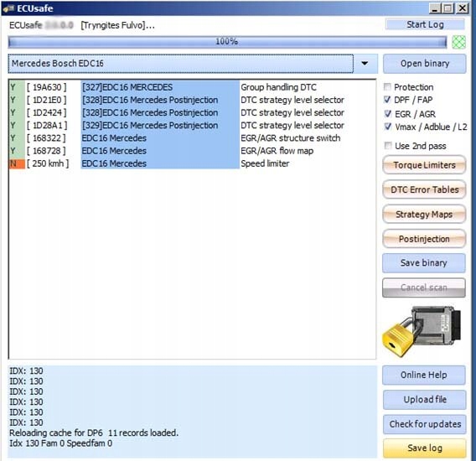
Task: Tick the Use 2nd pass checkbox
Action: tap(388, 146)
